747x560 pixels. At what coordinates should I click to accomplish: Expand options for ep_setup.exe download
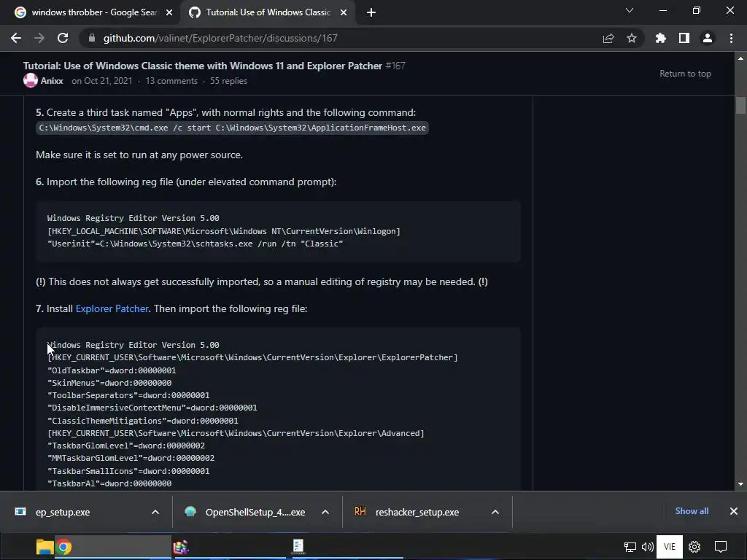click(x=155, y=512)
